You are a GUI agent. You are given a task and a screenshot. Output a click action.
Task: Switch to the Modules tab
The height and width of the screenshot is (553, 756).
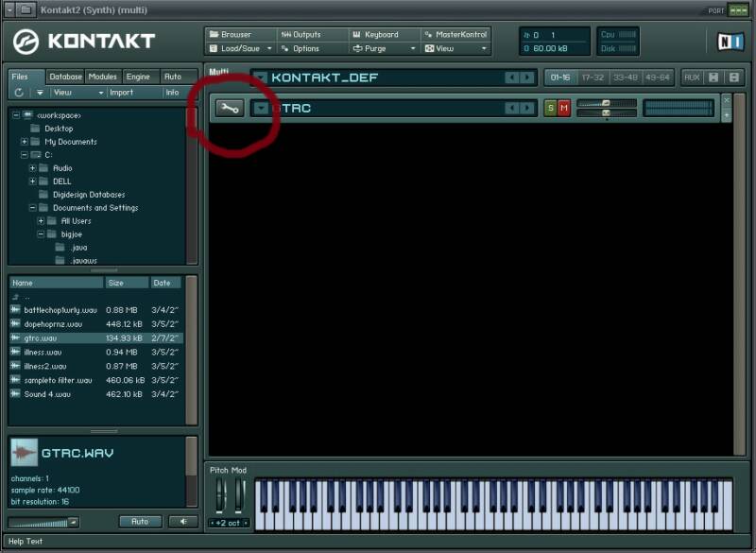coord(103,77)
